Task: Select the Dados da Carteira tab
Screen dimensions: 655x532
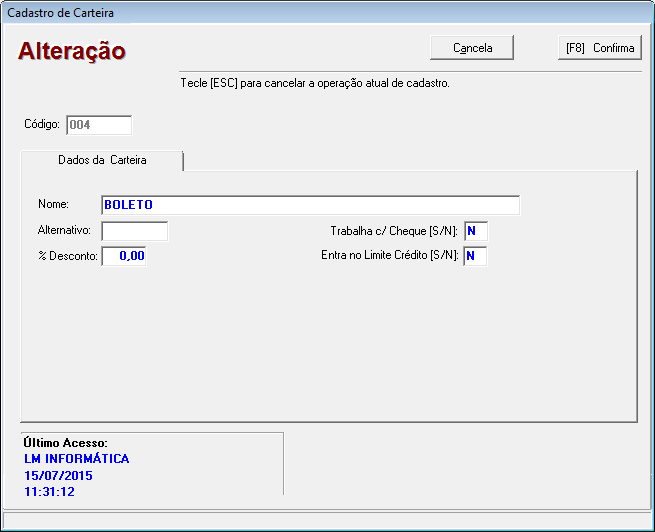Action: click(x=102, y=160)
